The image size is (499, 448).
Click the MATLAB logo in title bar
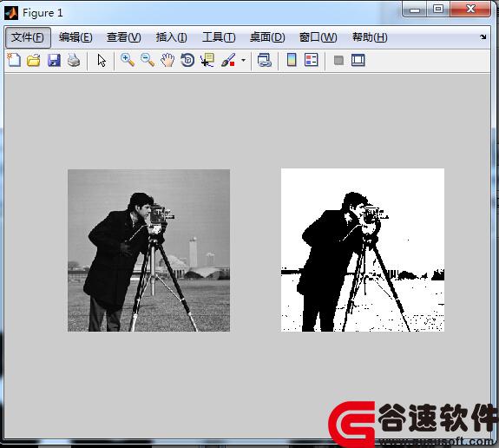click(11, 13)
